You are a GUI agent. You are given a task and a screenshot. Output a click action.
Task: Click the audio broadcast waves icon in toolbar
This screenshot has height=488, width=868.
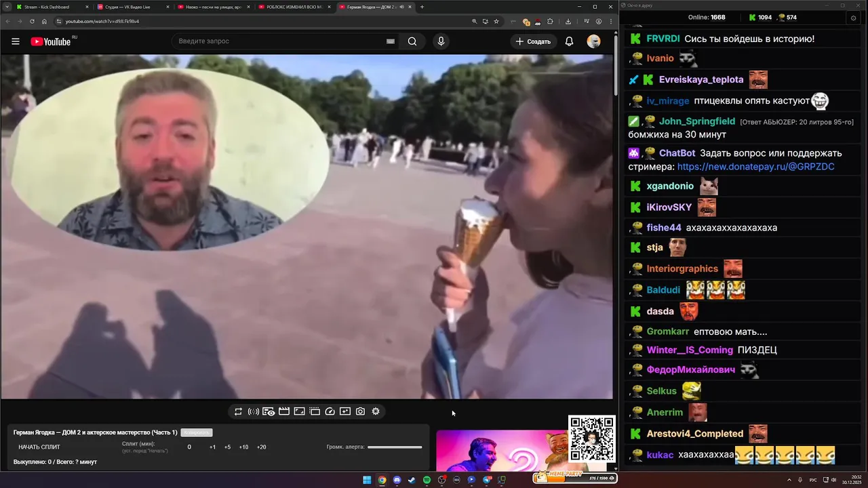[254, 411]
